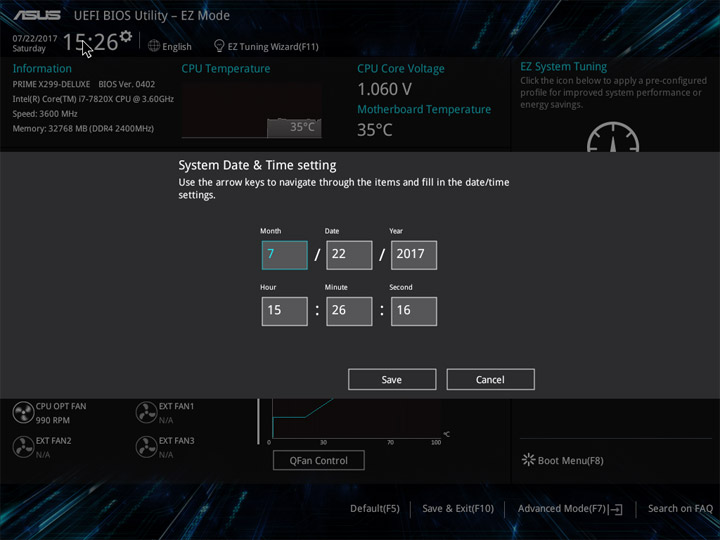Select the Minute field showing 26
The height and width of the screenshot is (540, 720).
[x=349, y=311]
